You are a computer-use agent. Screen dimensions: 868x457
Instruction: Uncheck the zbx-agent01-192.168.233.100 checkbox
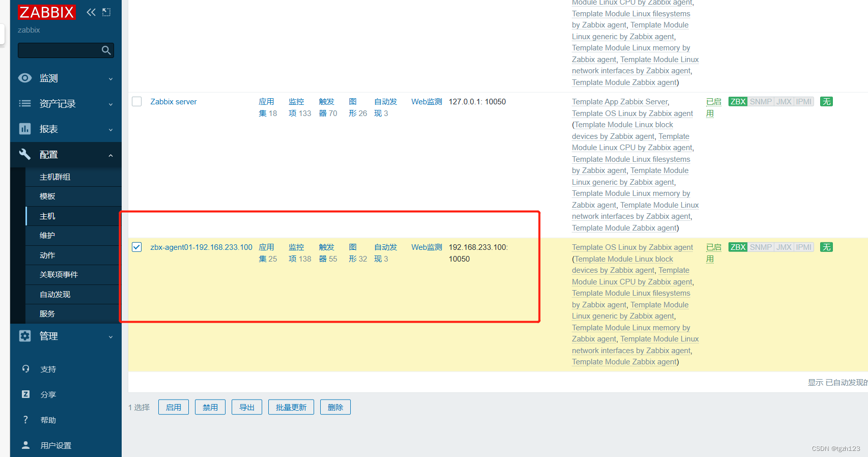coord(137,247)
